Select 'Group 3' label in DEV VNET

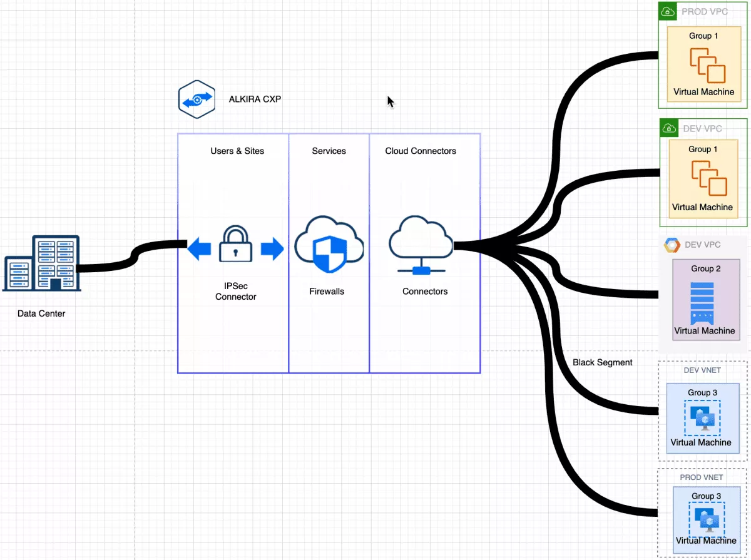pos(703,392)
